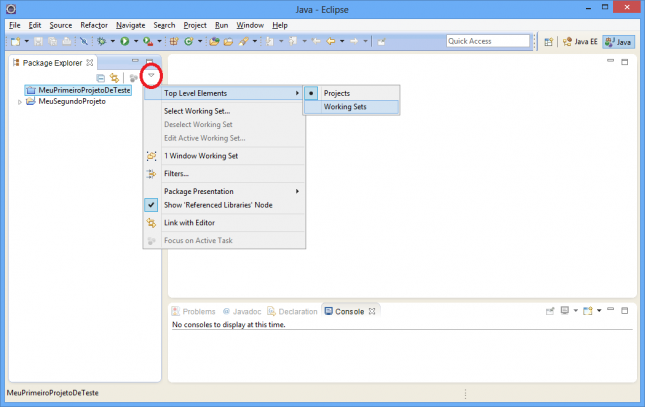Viewport: 645px width, 407px height.
Task: Click the New Java Package icon
Action: 174,41
